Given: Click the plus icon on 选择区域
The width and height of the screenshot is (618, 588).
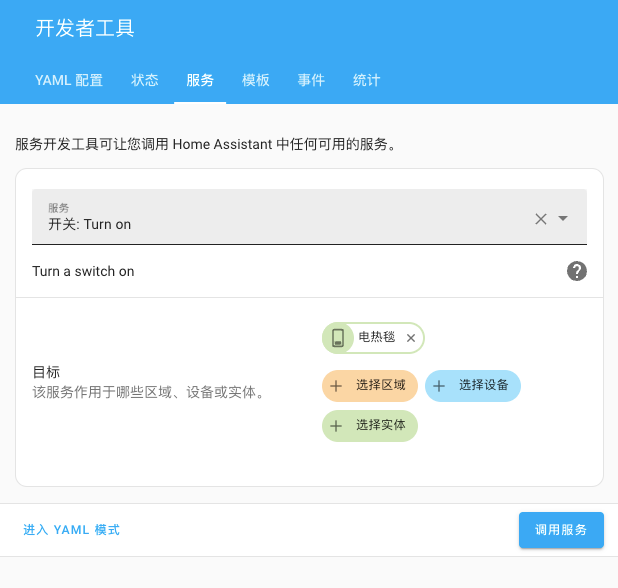Looking at the screenshot, I should point(336,386).
